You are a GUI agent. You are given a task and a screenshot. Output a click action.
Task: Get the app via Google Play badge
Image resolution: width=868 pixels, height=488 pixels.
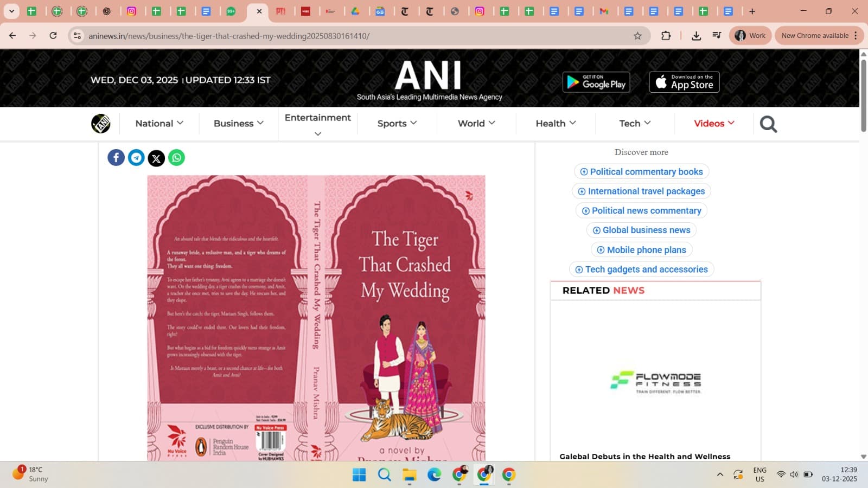pyautogui.click(x=596, y=82)
